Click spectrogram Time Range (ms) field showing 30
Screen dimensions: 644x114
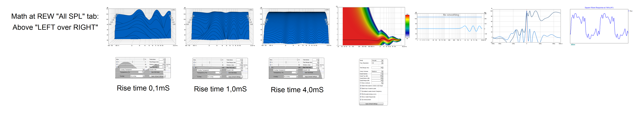pyautogui.click(x=377, y=68)
